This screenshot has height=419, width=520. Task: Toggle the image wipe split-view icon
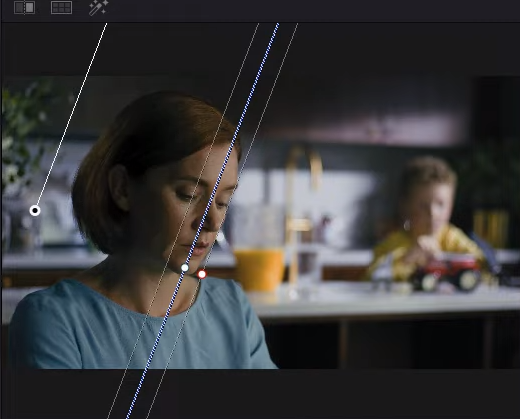tap(25, 8)
